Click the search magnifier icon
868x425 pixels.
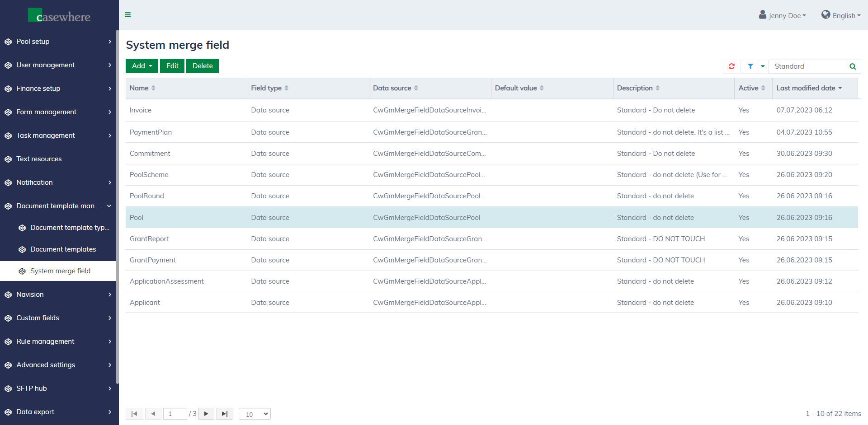(852, 66)
